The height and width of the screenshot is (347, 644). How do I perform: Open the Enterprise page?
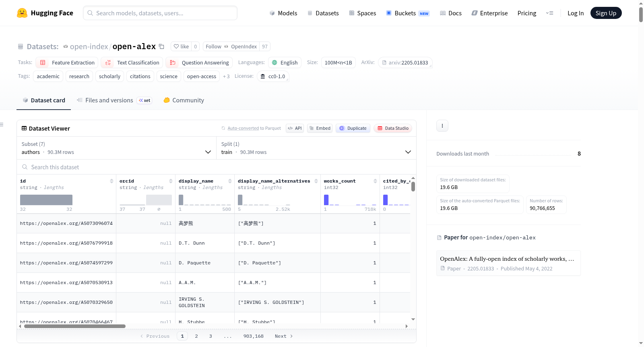(489, 13)
